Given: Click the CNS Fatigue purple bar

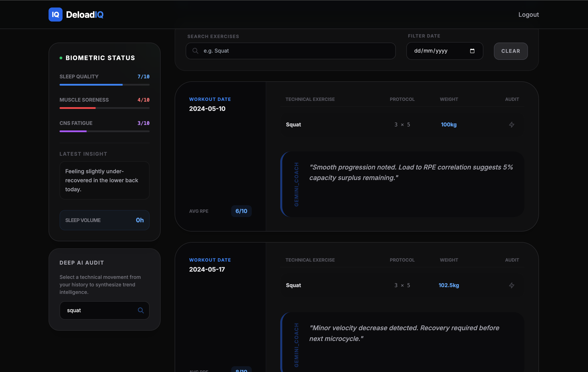Looking at the screenshot, I should coord(73,131).
